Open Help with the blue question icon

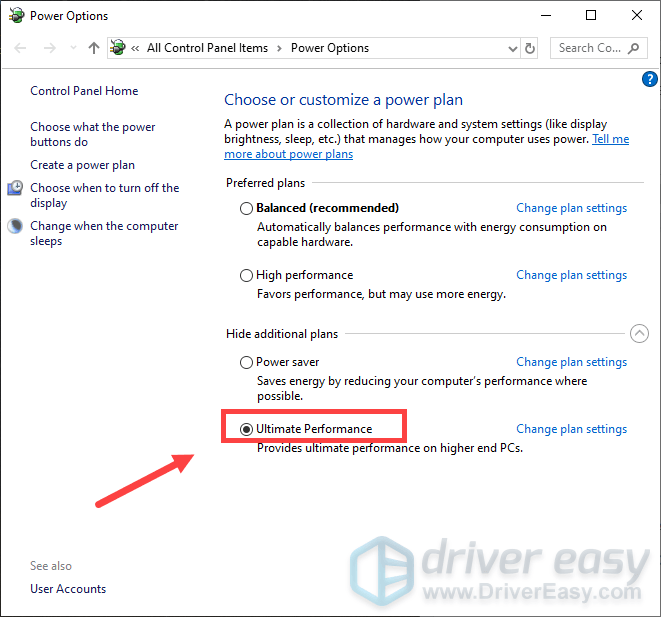click(650, 79)
